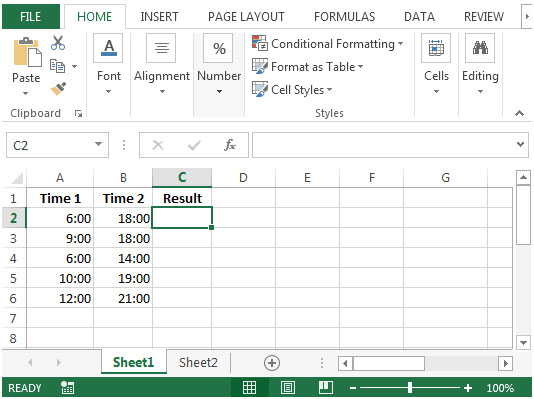Click the Enter checkmark in formula bar

pos(194,145)
